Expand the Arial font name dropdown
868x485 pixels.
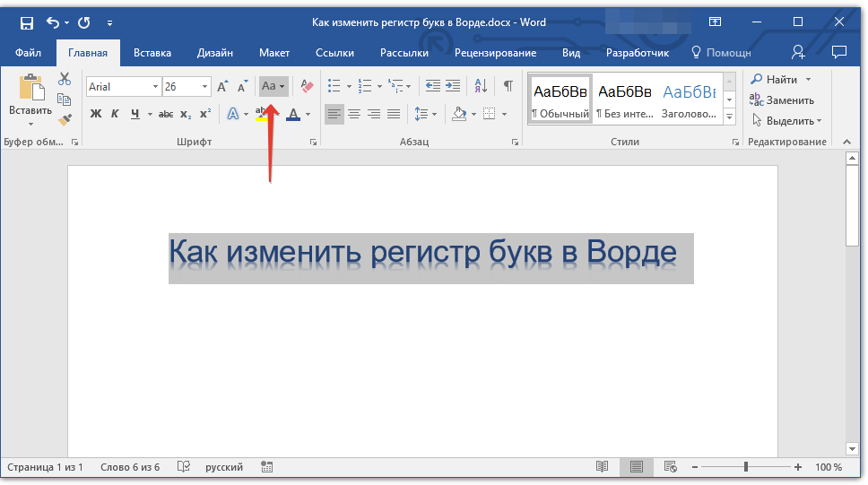155,87
